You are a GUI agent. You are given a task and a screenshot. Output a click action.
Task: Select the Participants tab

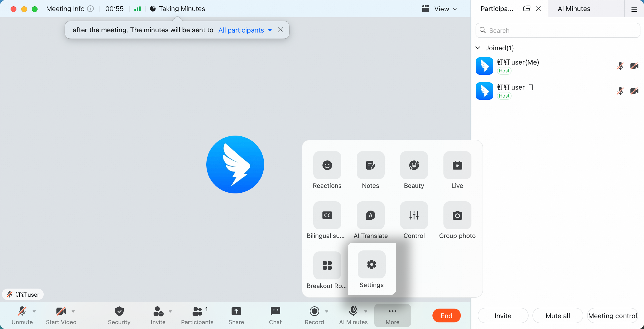[x=496, y=9]
